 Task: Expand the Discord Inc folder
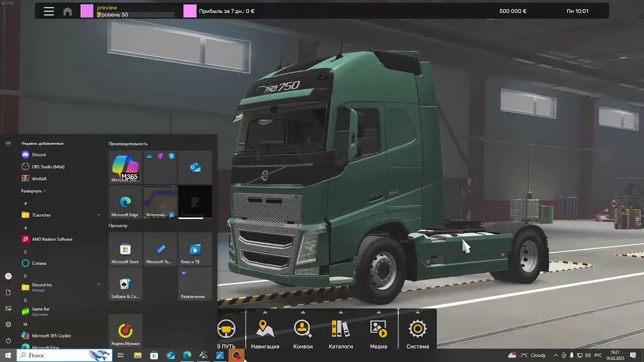[x=61, y=287]
